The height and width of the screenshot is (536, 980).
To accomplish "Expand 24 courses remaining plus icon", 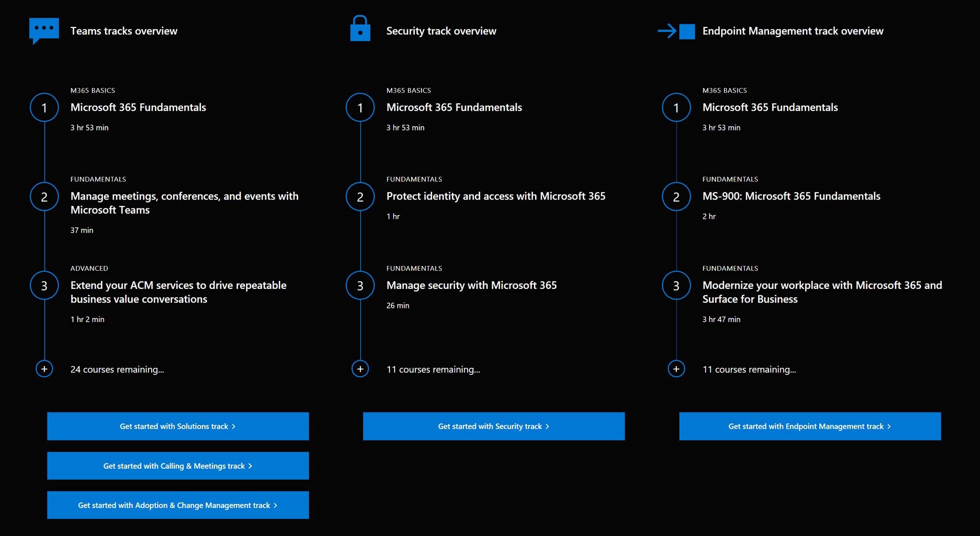I will 44,369.
